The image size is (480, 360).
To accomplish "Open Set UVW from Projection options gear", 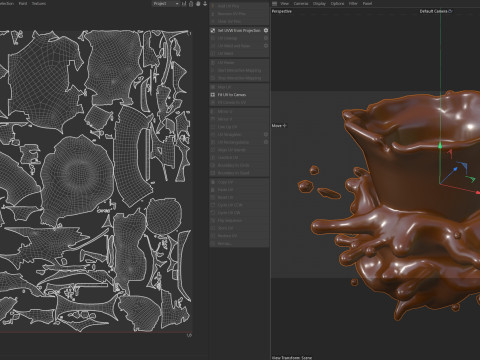I will 266,30.
